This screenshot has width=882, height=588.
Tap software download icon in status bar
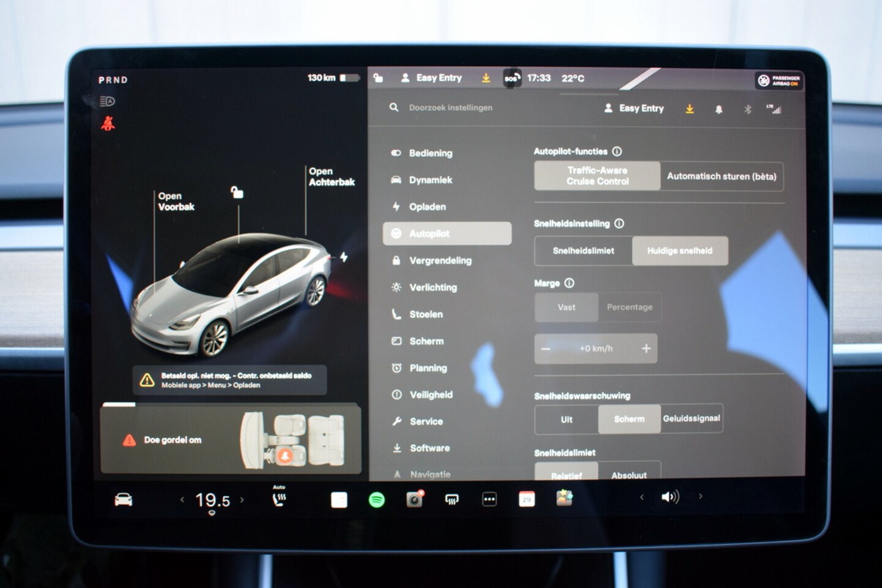pos(486,78)
